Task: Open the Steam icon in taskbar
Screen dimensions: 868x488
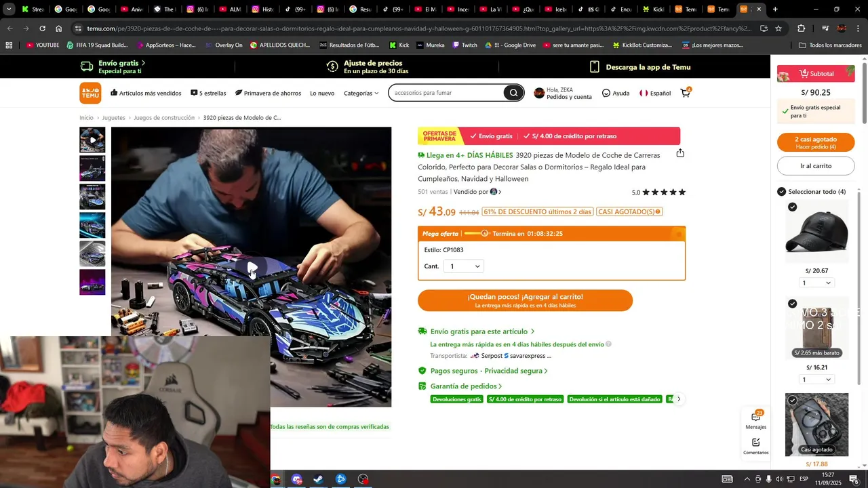Action: 318,479
